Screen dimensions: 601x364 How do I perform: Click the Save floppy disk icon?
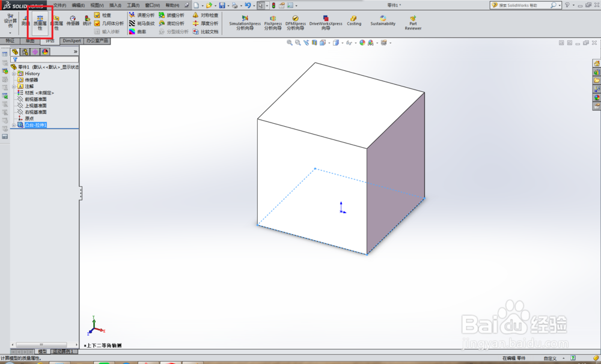(x=222, y=5)
